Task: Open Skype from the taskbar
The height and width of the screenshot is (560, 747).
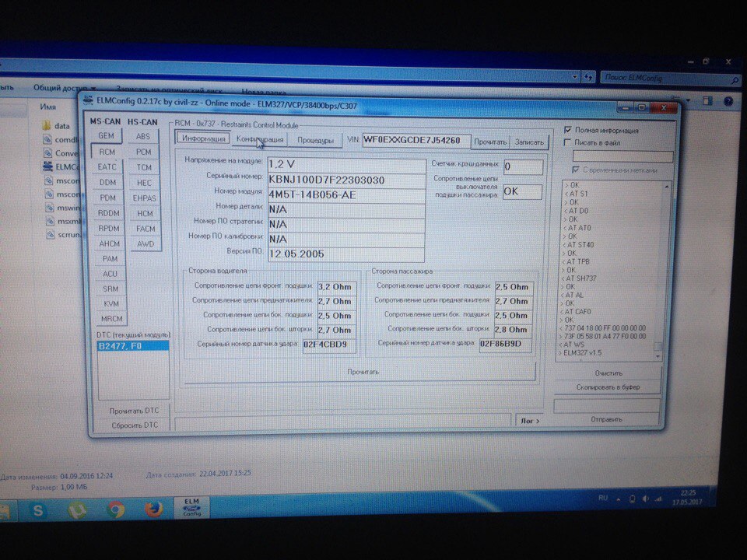Action: pyautogui.click(x=37, y=511)
